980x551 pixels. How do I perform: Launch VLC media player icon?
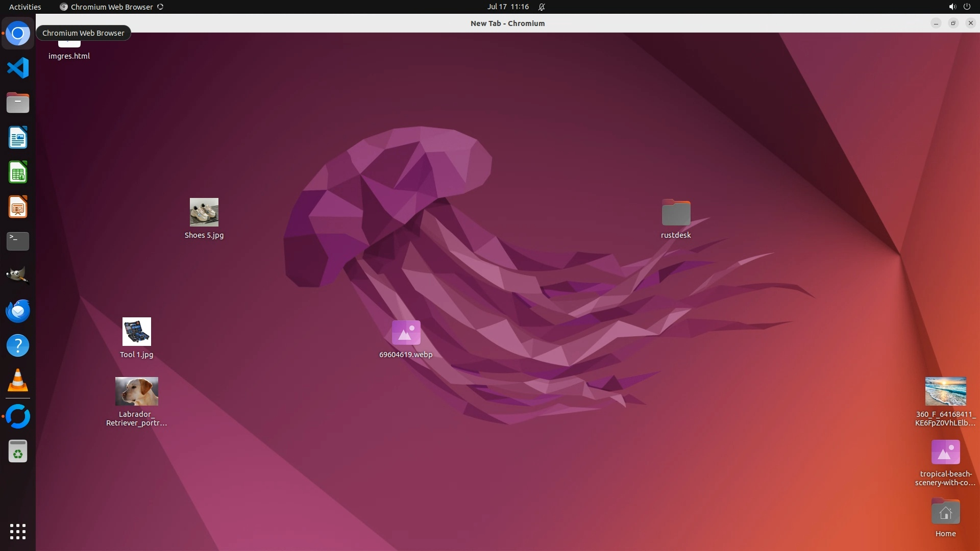(x=18, y=381)
